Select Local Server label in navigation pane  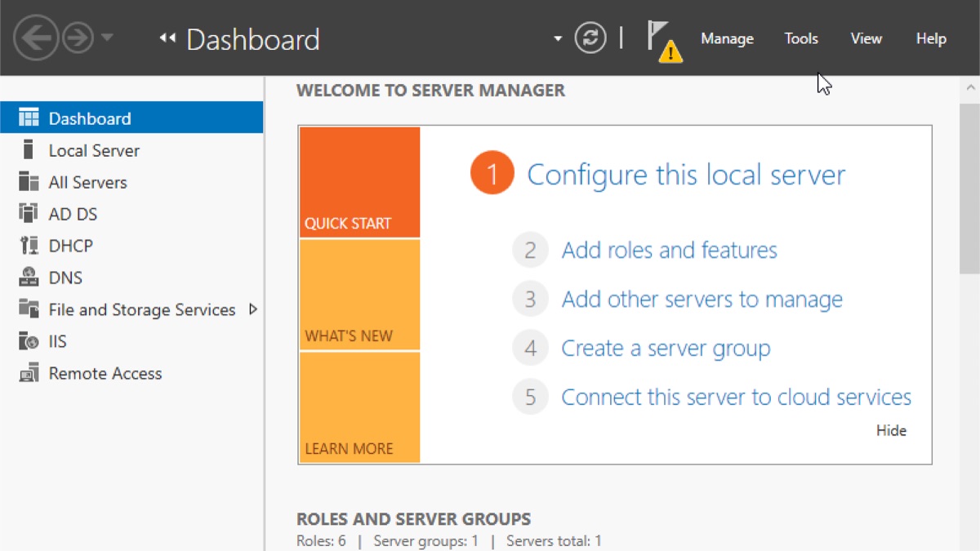point(94,150)
